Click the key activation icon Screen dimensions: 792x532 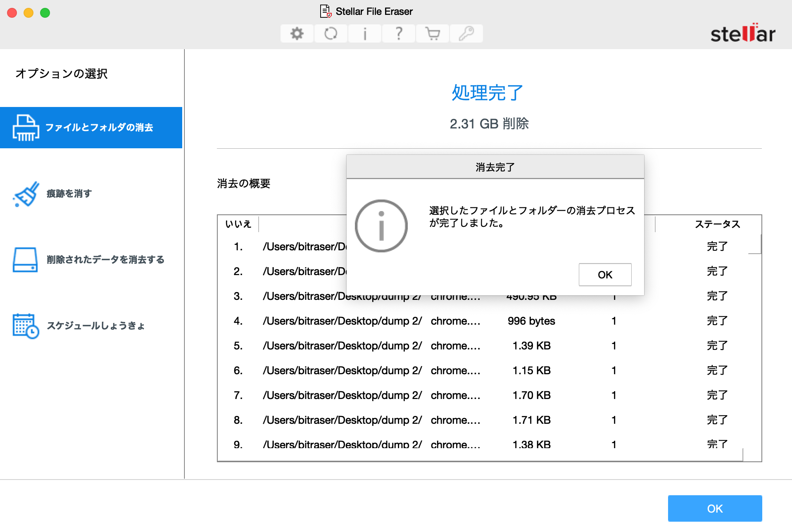coord(466,33)
